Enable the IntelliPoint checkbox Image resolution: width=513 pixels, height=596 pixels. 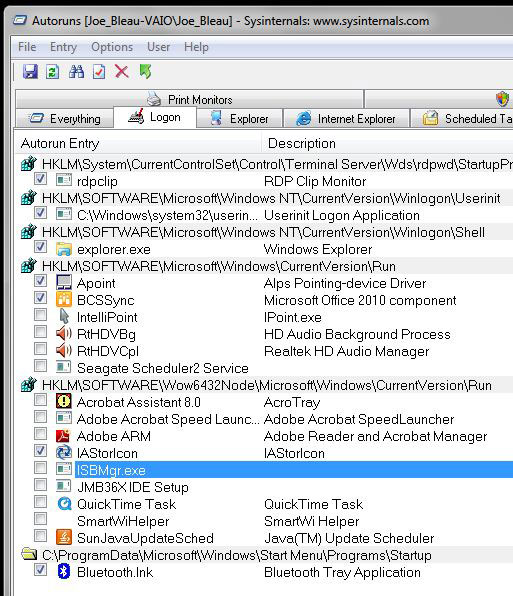tap(40, 315)
